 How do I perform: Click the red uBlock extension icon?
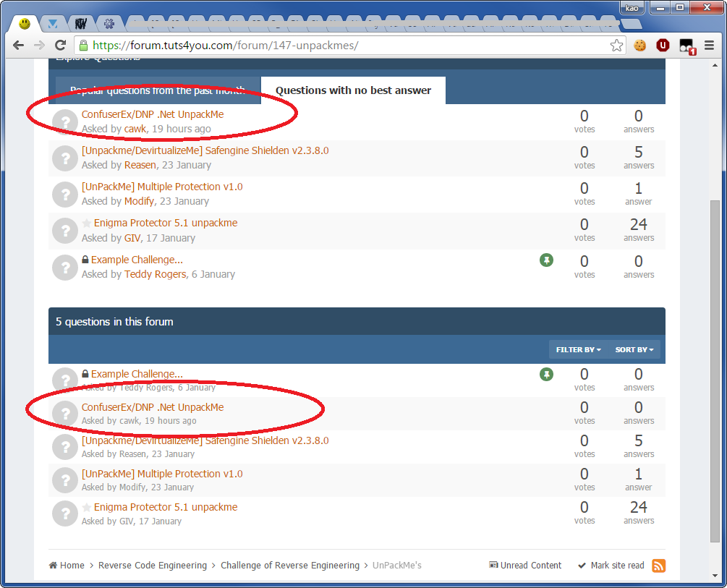(x=663, y=46)
